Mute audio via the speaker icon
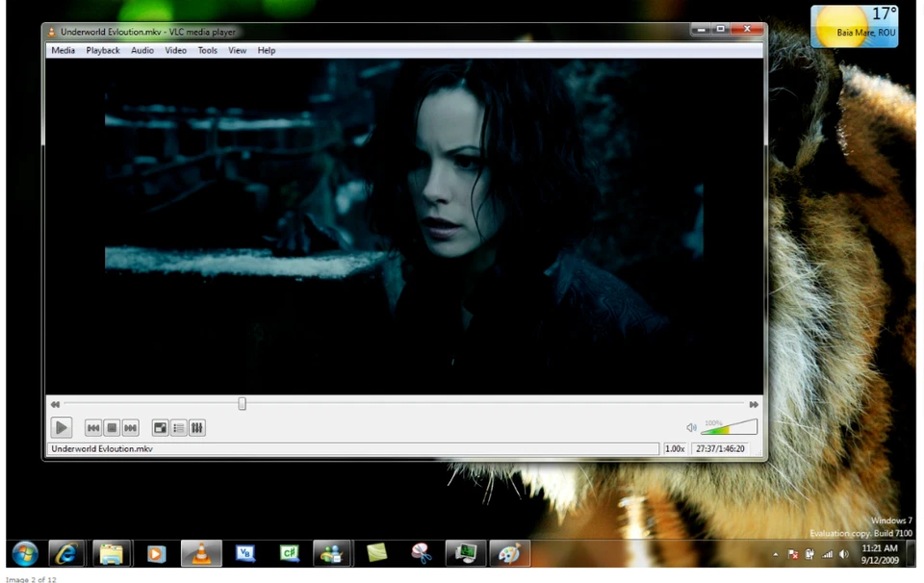The image size is (924, 583). [x=691, y=426]
